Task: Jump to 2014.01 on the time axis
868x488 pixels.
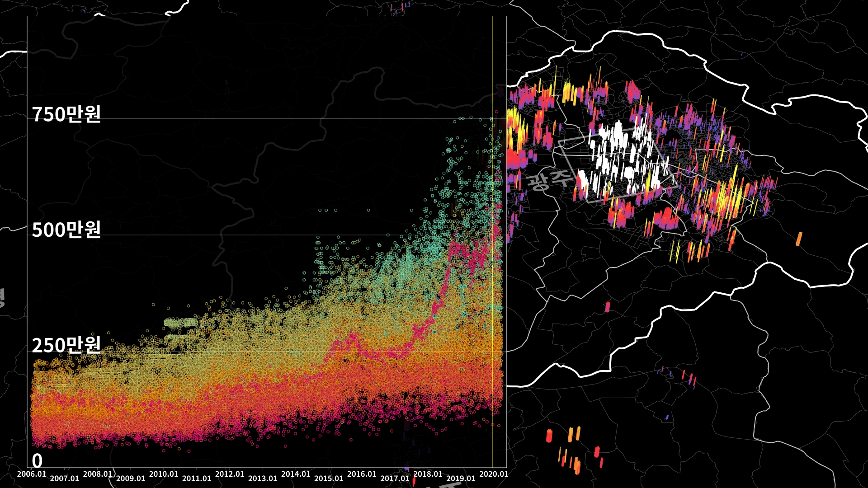Action: tap(296, 474)
